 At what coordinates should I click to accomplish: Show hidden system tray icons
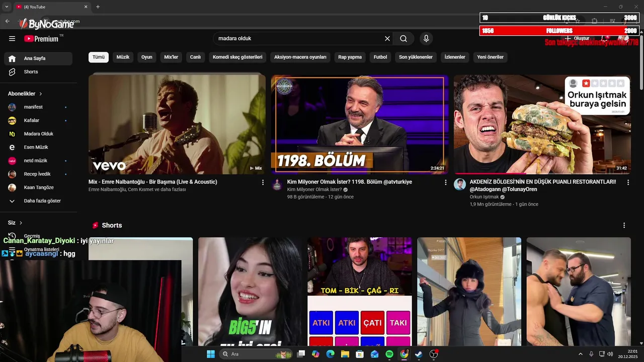(580, 354)
